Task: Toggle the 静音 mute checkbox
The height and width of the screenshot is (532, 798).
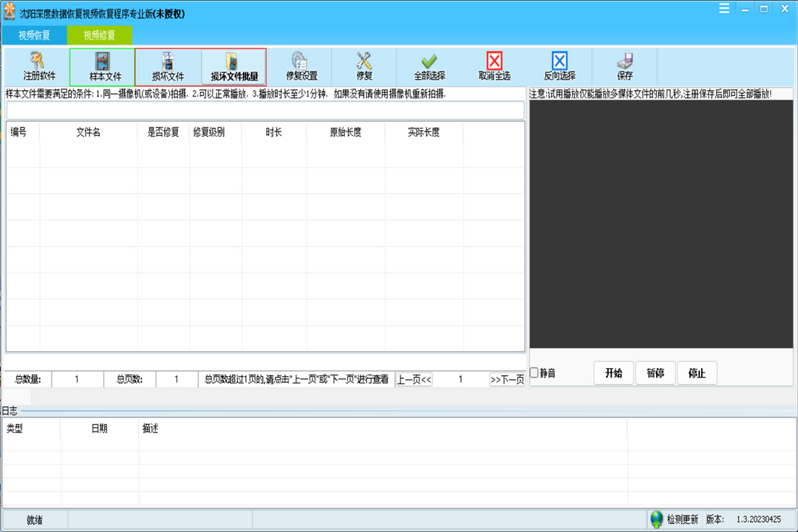Action: [x=534, y=373]
